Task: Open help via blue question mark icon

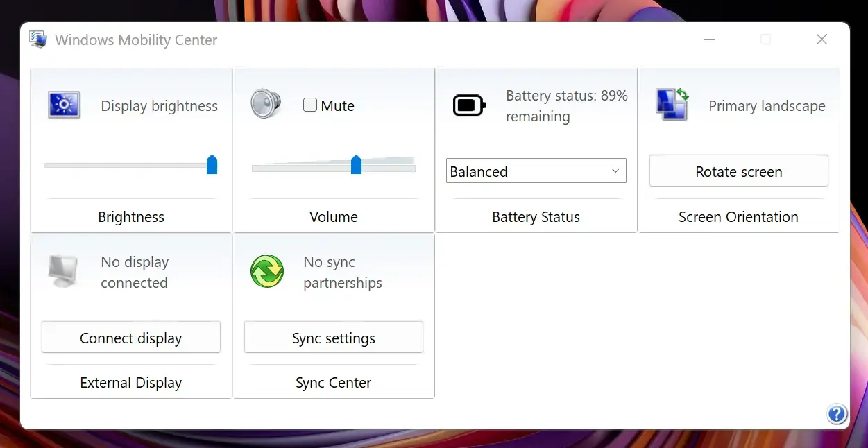Action: pos(837,414)
